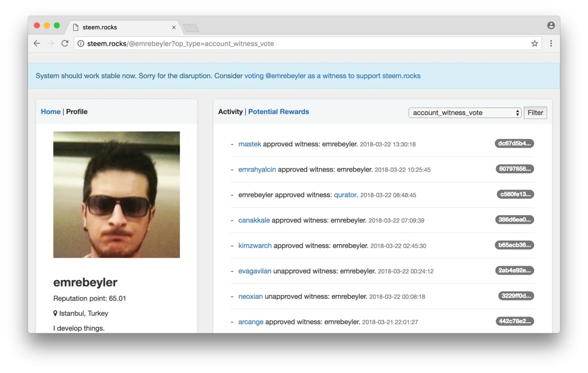Viewport: 588px width, 373px height.
Task: Select the Profile tab
Action: (x=77, y=112)
